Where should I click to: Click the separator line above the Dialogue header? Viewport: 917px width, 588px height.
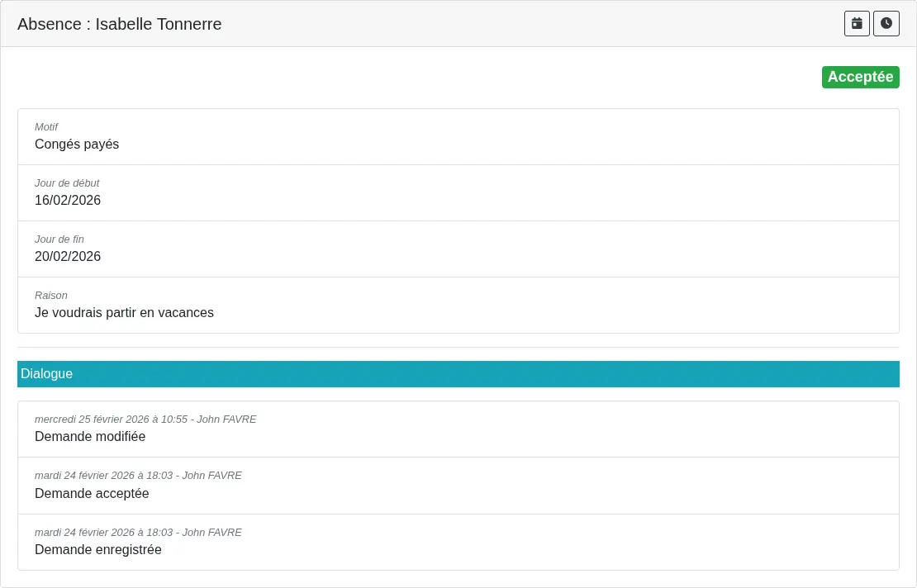click(458, 347)
